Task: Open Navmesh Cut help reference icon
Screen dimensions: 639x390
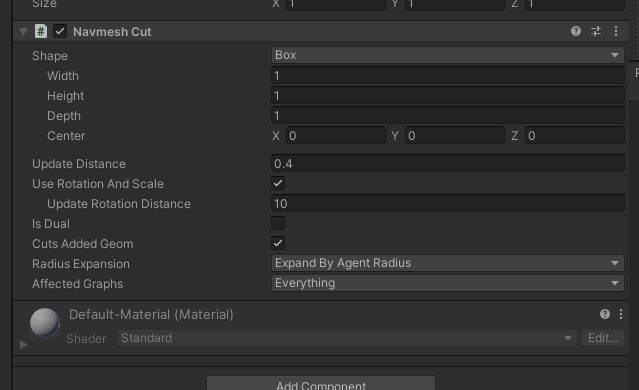Action: (x=575, y=31)
